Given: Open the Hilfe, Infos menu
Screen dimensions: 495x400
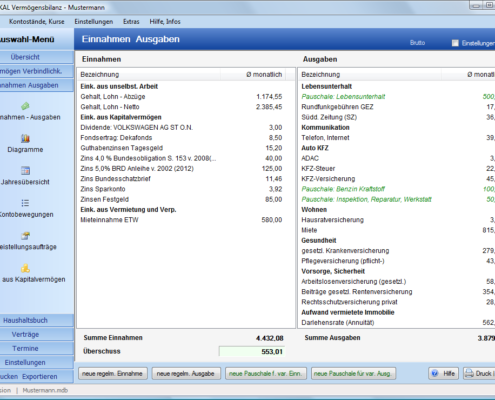Looking at the screenshot, I should click(165, 22).
